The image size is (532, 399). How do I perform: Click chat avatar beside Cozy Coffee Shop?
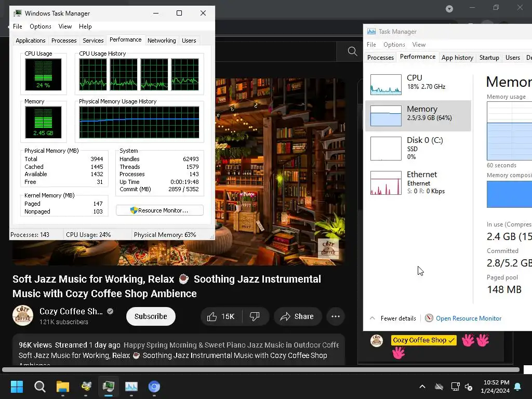[x=376, y=340]
